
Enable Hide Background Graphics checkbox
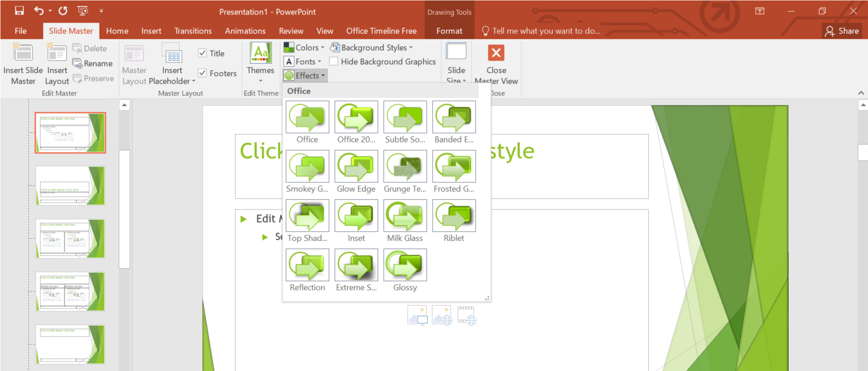click(x=334, y=61)
